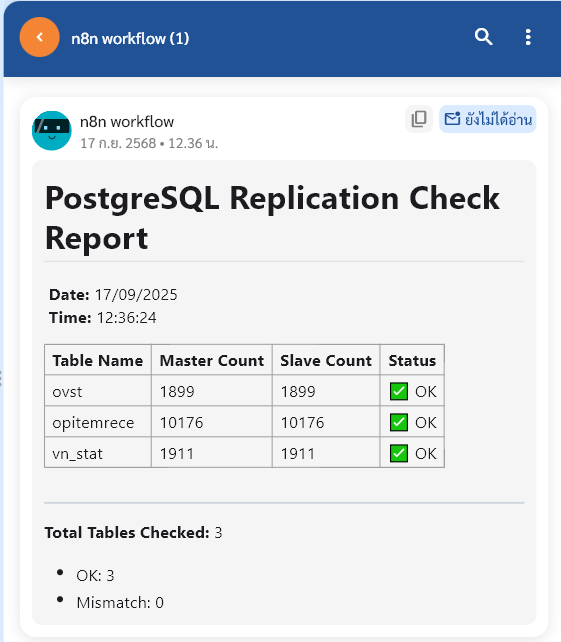The width and height of the screenshot is (561, 642).
Task: Select "Total Tables Checked: 3" line
Action: coord(133,533)
